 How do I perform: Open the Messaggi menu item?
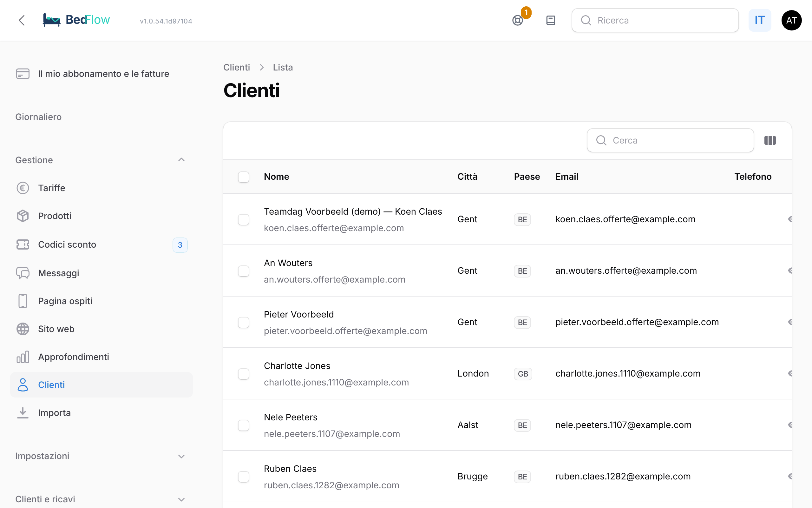(101, 273)
